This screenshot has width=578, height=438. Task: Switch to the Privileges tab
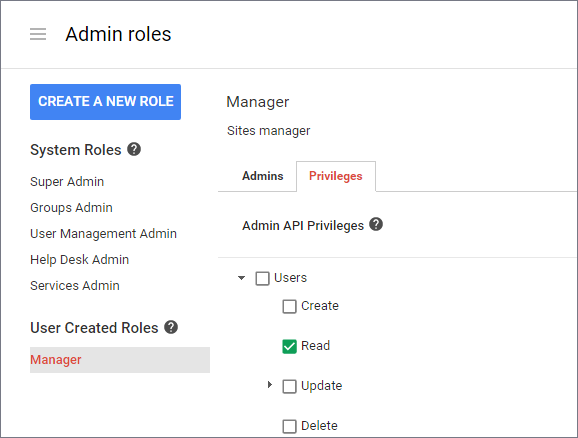tap(336, 176)
